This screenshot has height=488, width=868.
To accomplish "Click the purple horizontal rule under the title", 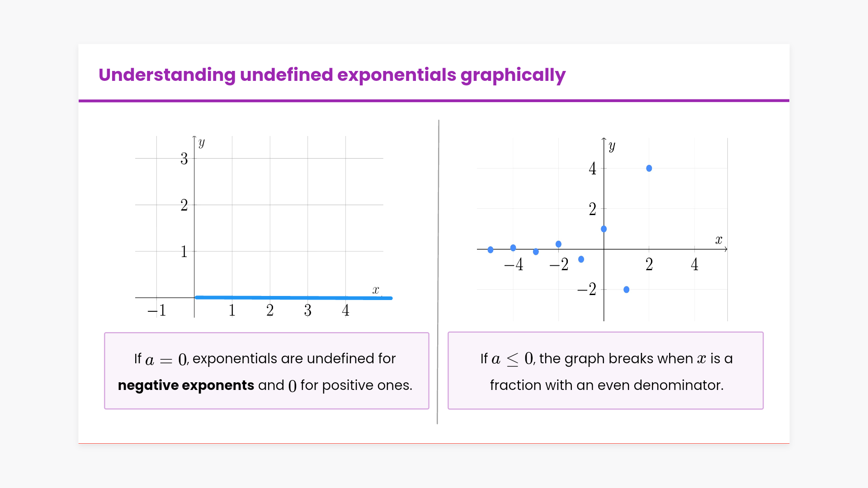I will (x=434, y=101).
